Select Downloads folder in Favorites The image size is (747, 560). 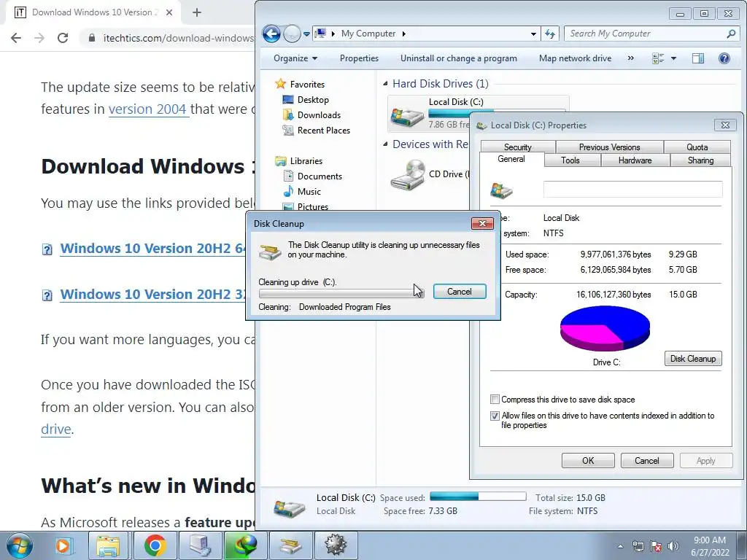coord(319,114)
